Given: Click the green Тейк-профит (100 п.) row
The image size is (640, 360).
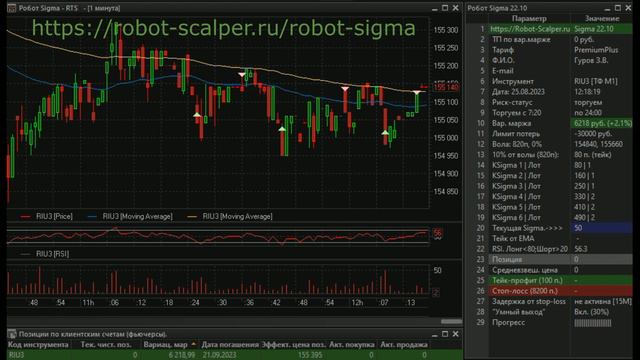Looking at the screenshot, I should pyautogui.click(x=549, y=280).
